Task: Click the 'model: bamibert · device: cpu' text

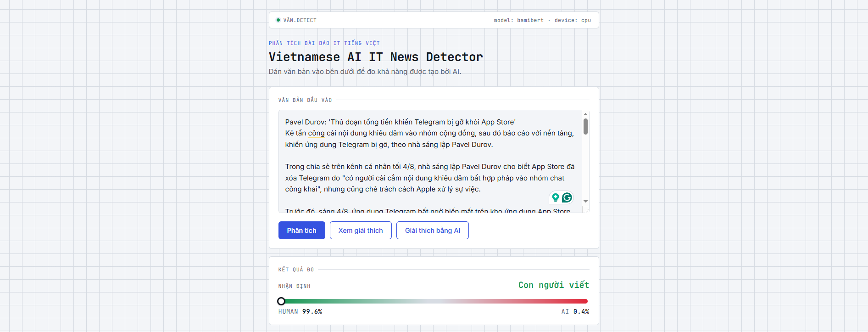Action: pyautogui.click(x=542, y=20)
